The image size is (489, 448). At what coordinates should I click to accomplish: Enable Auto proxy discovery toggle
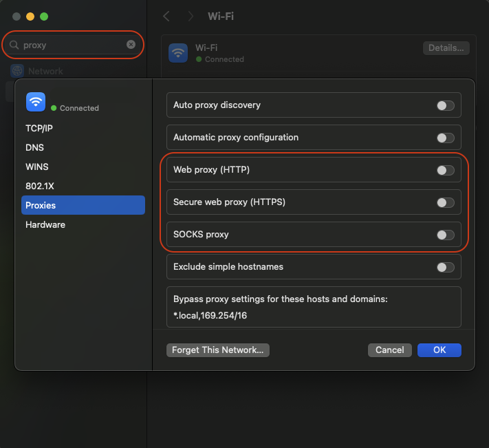(445, 105)
